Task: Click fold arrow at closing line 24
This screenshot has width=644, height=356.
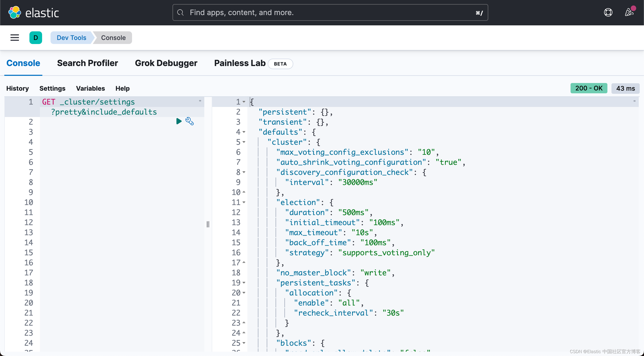Action: click(x=244, y=333)
